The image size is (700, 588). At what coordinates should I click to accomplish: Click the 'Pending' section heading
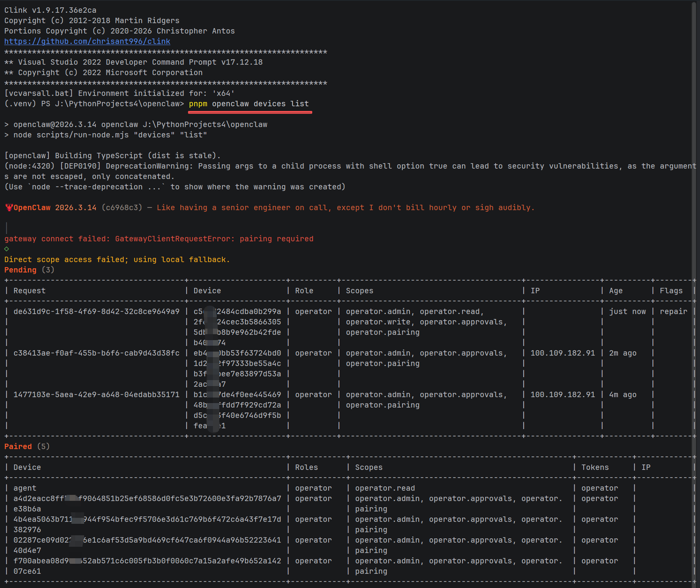click(20, 270)
